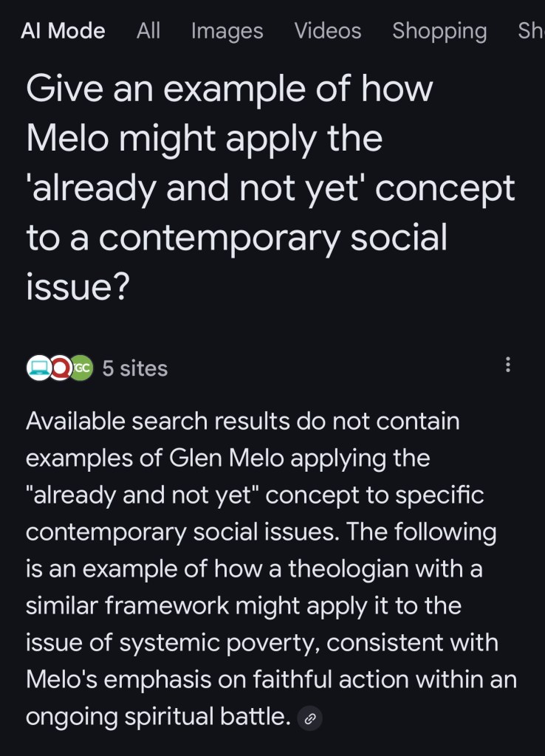Open the three-dot more options menu

507,365
